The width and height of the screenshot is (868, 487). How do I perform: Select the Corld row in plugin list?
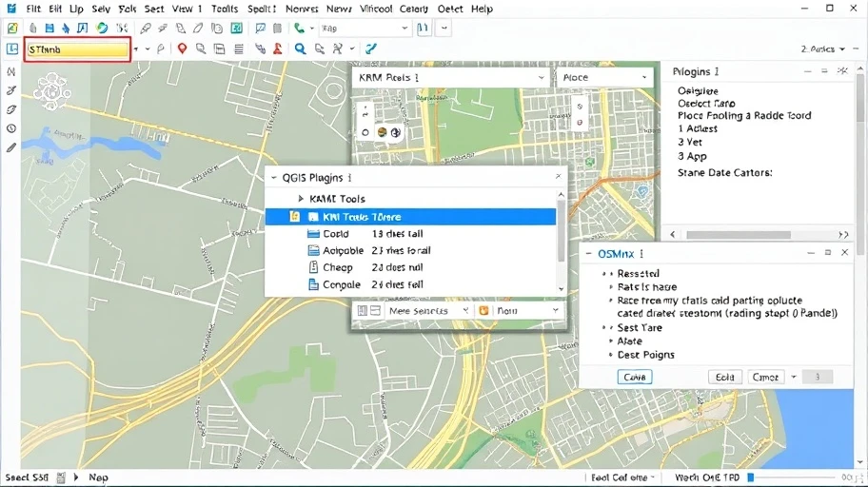(411, 234)
